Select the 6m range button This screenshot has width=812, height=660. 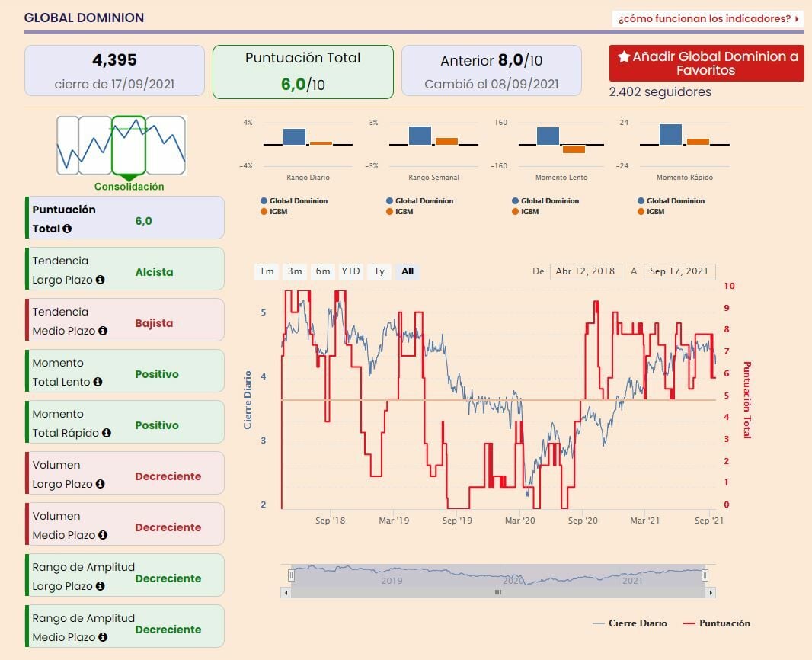[323, 271]
